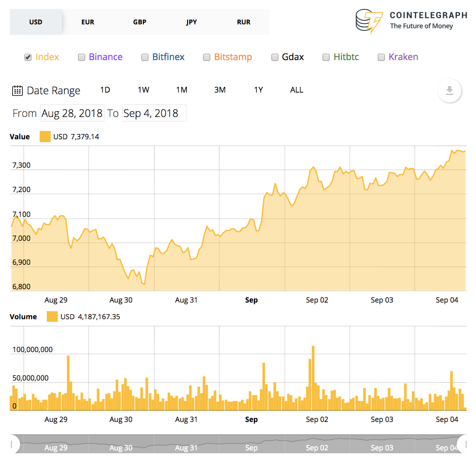The height and width of the screenshot is (463, 476).
Task: Set date range to 1W
Action: click(x=143, y=90)
